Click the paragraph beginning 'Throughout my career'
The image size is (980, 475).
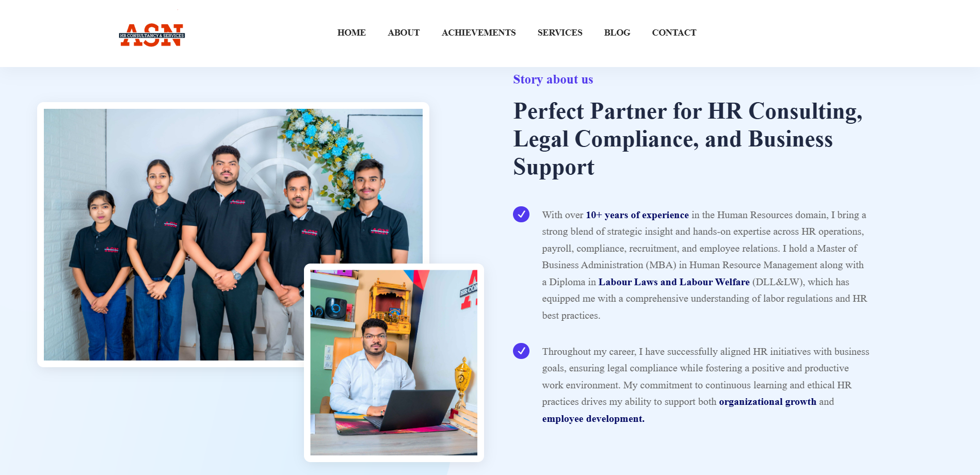pyautogui.click(x=705, y=385)
